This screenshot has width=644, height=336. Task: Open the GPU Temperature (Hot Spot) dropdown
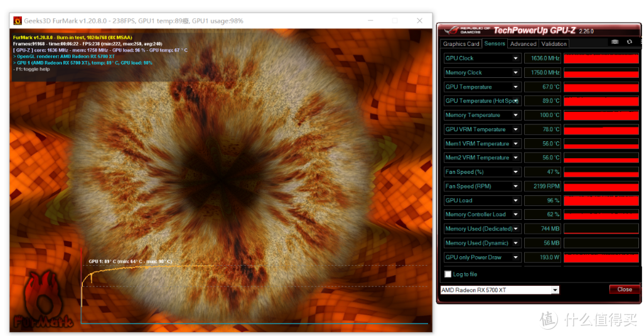click(515, 101)
